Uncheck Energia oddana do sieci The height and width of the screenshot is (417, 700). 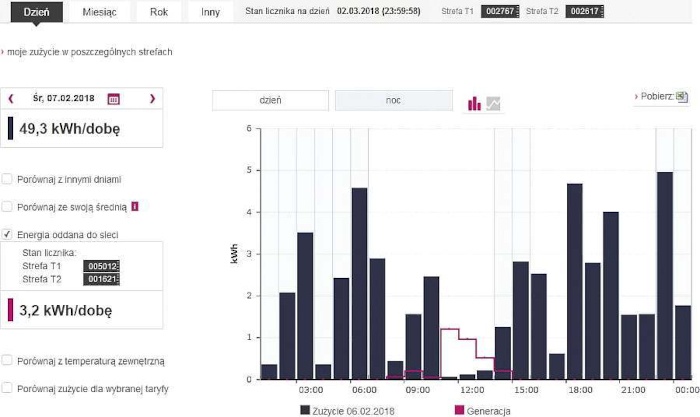(x=7, y=234)
